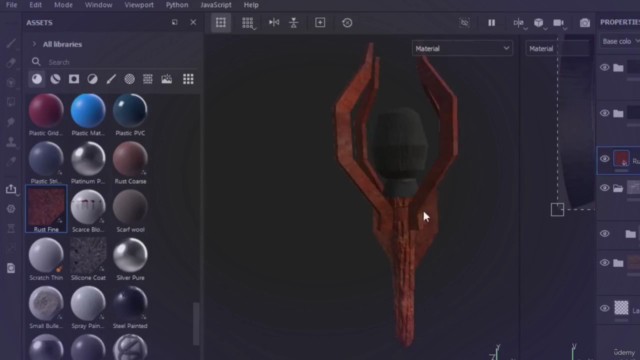Select the Material picker eyedropper tool
640x360 pixels.
11,162
